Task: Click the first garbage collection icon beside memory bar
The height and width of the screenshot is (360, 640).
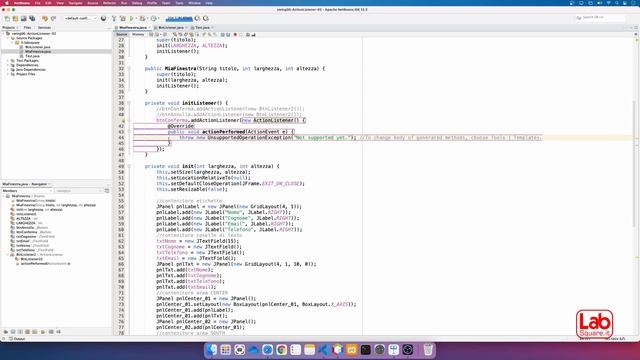Action: point(198,18)
